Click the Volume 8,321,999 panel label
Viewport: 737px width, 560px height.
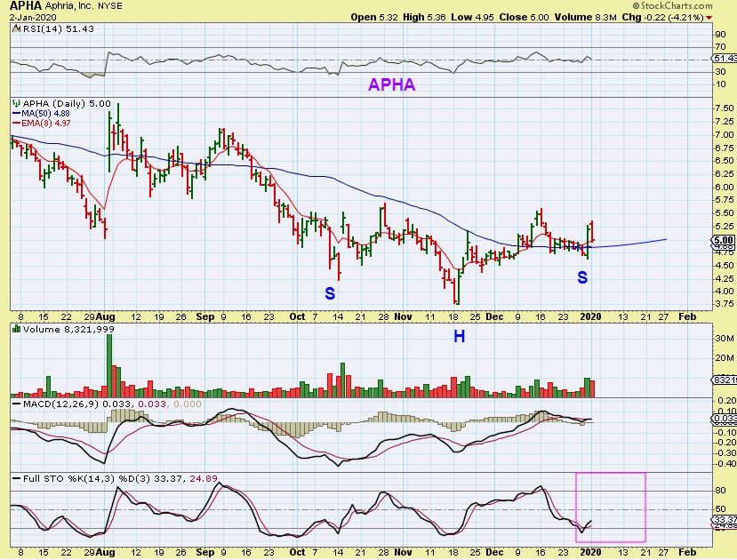[x=68, y=329]
